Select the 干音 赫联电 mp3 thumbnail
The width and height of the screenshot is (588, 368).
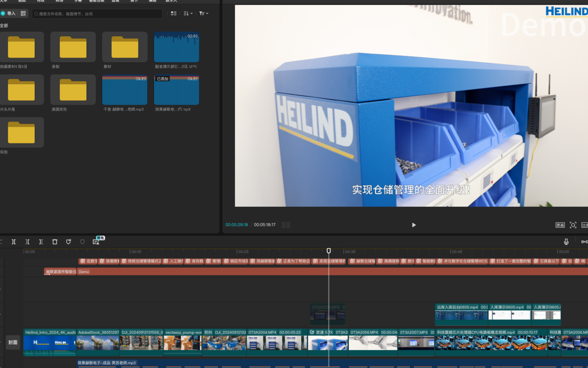124,90
